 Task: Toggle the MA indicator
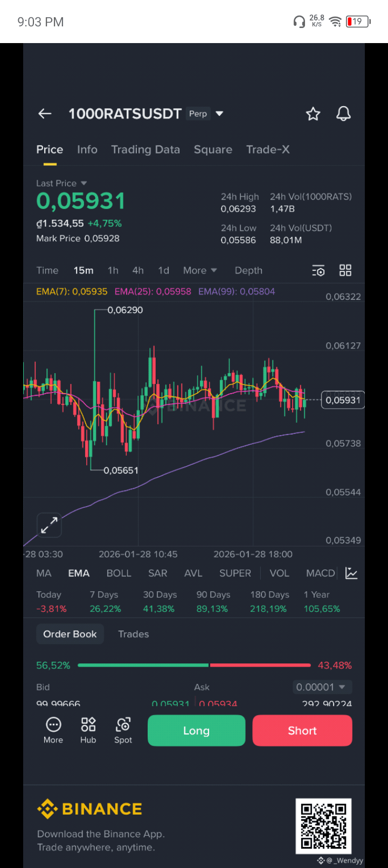[x=44, y=573]
